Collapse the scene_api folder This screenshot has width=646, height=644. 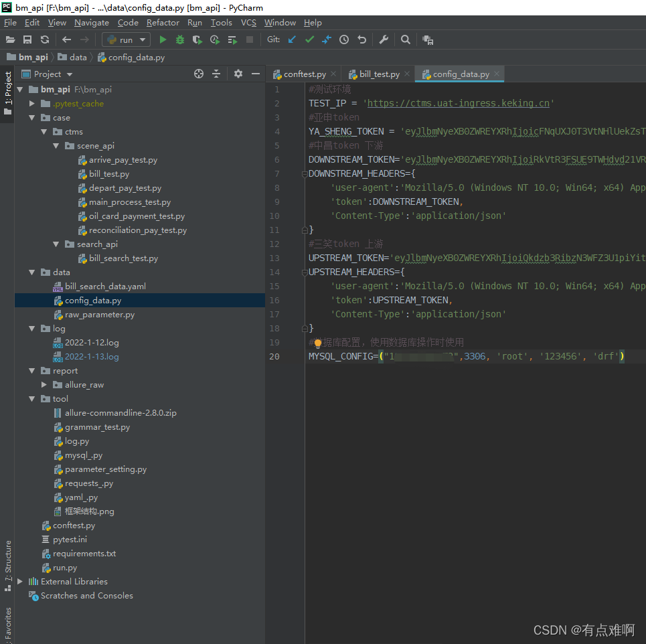pos(56,145)
